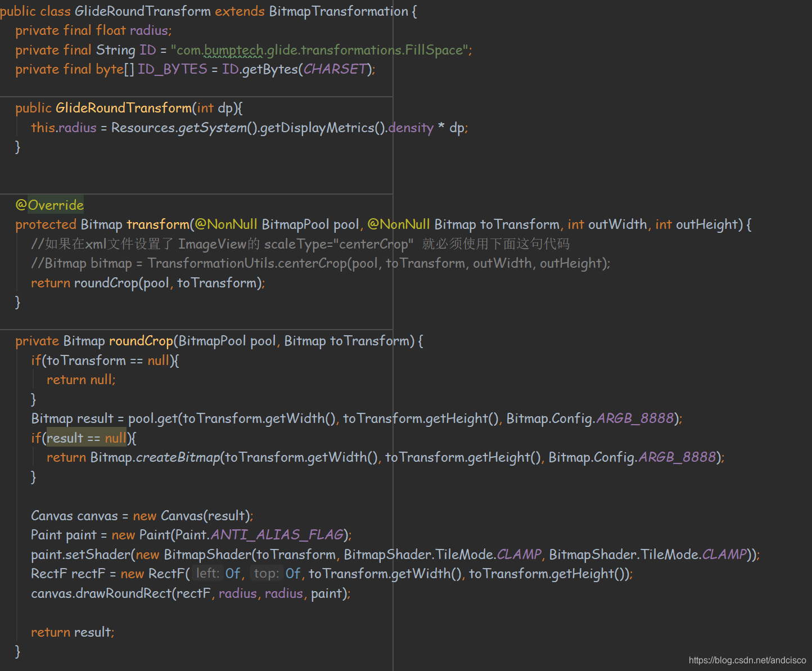Click the CHARSET constant in getBytes
Screen dimensions: 812x671
click(x=335, y=69)
